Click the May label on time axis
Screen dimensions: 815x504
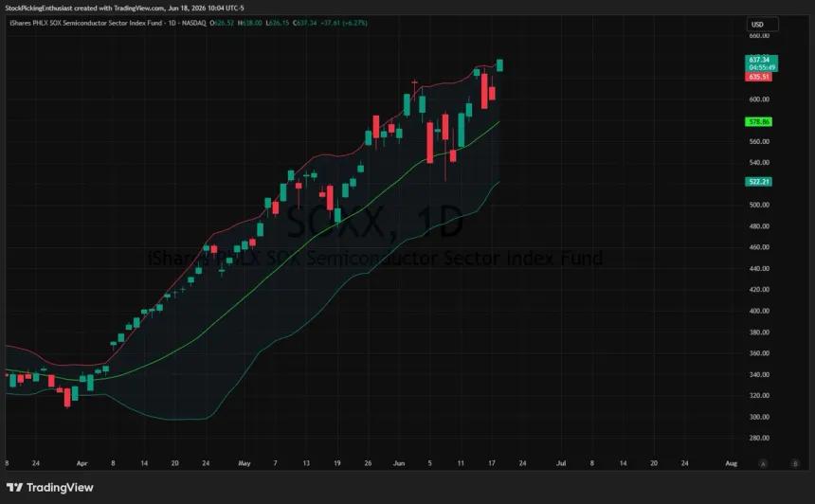tap(244, 463)
